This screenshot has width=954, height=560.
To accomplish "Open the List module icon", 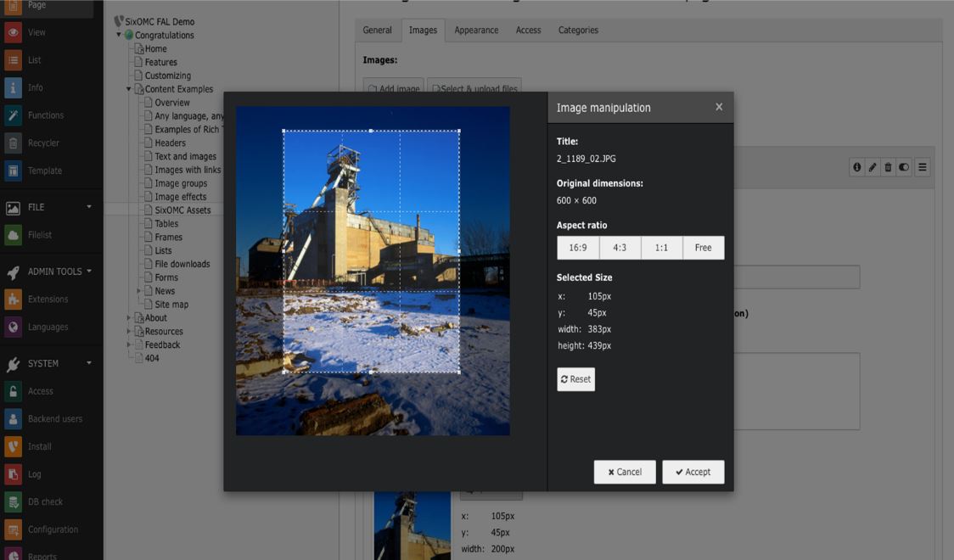I will click(13, 60).
